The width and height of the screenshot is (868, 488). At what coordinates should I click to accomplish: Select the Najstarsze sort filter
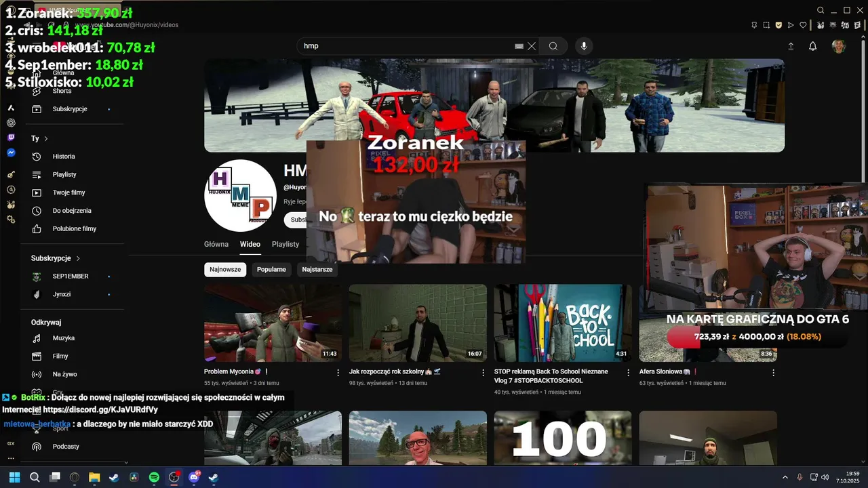317,269
